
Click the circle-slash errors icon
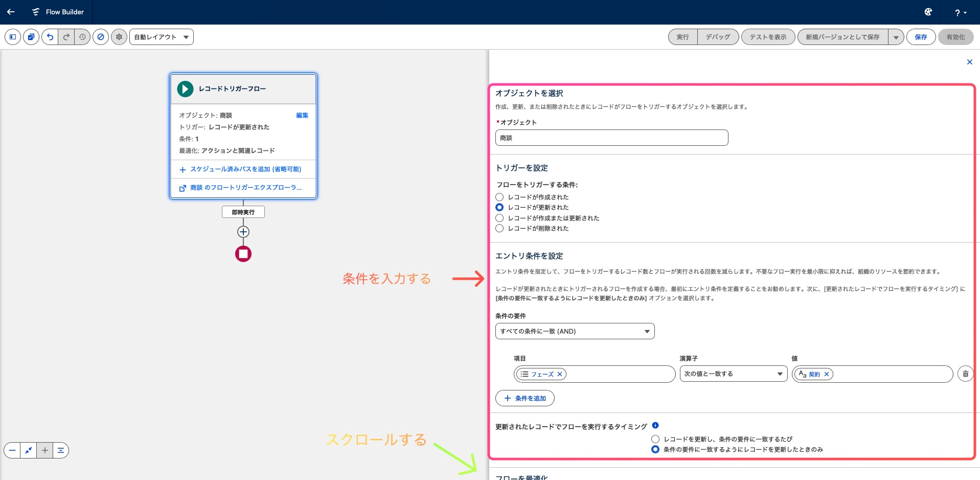coord(101,37)
